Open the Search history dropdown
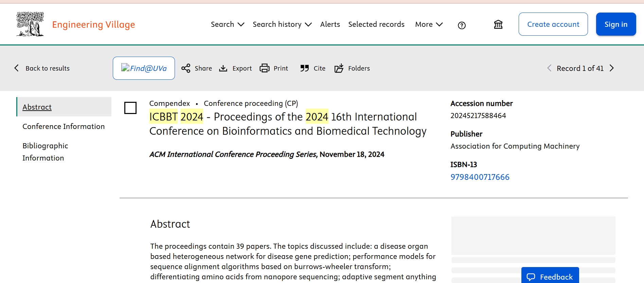644x283 pixels. coord(282,24)
